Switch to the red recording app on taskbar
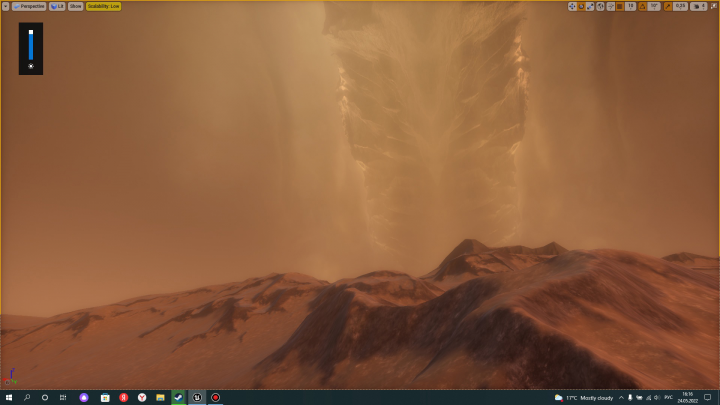Viewport: 720px width, 405px height. 215,398
